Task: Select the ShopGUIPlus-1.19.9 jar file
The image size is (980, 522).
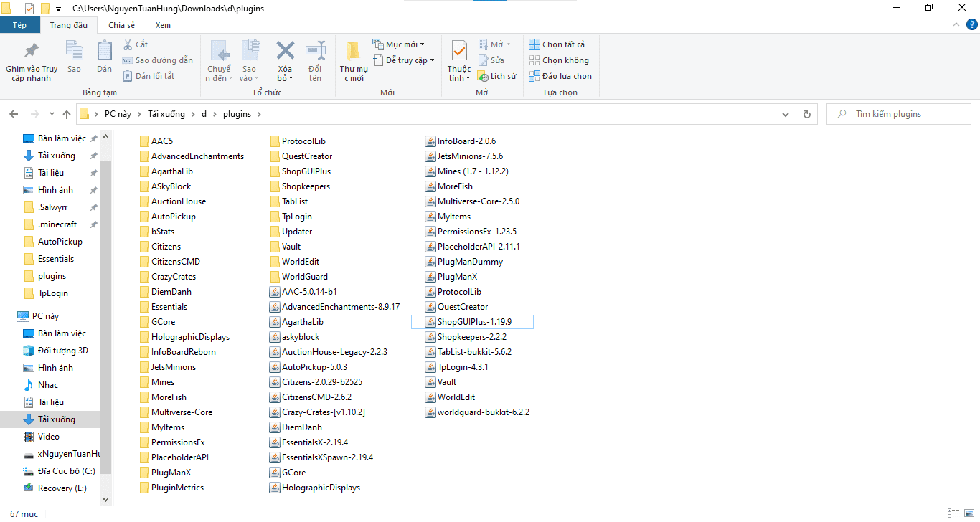Action: (472, 322)
